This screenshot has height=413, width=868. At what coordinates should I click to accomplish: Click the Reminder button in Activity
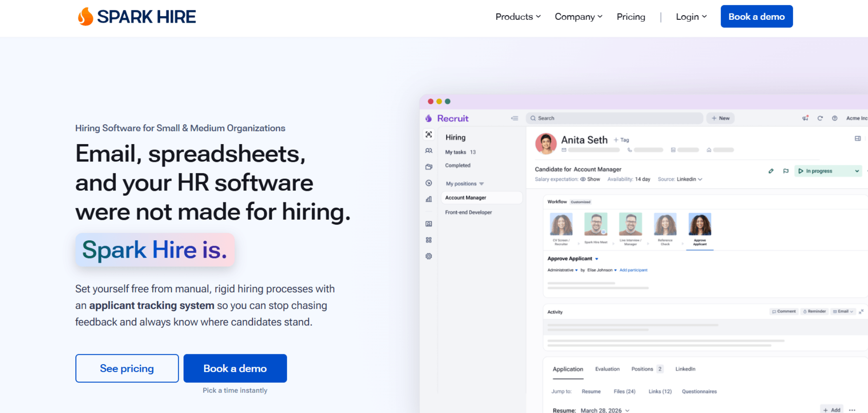[815, 311]
